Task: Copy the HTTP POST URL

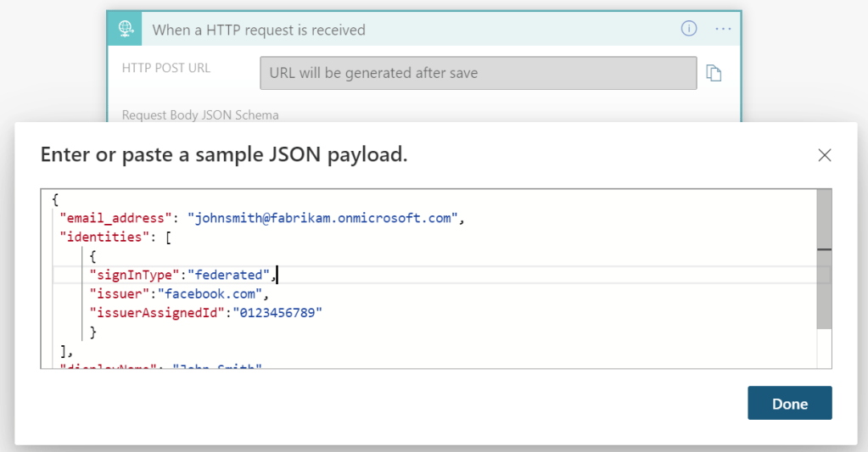Action: [x=714, y=74]
